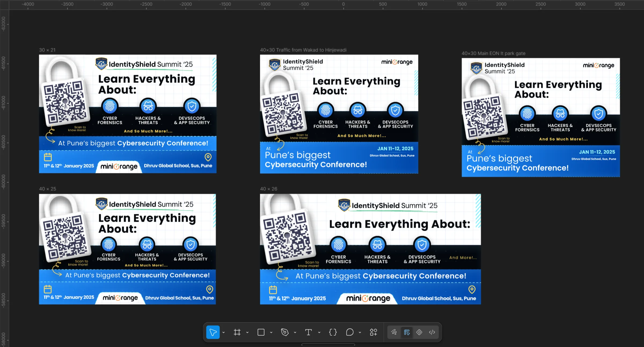Click 'Learn Everything About:' heading in 40 × 26 frame
The width and height of the screenshot is (644, 347).
click(400, 224)
